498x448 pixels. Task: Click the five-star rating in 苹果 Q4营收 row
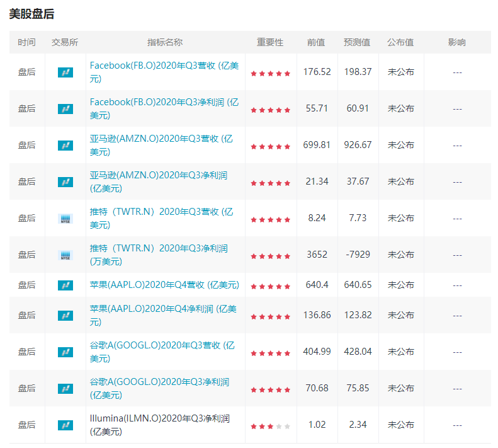tap(270, 286)
